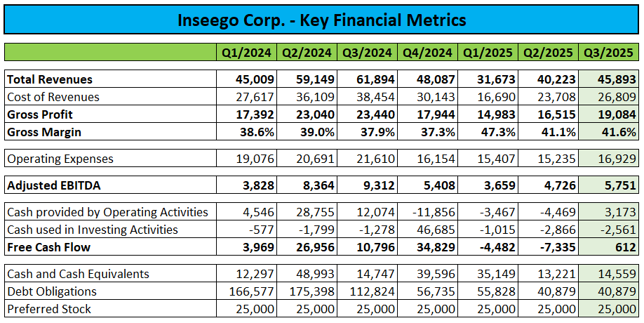Click the Free Cash Flow row label

[49, 247]
